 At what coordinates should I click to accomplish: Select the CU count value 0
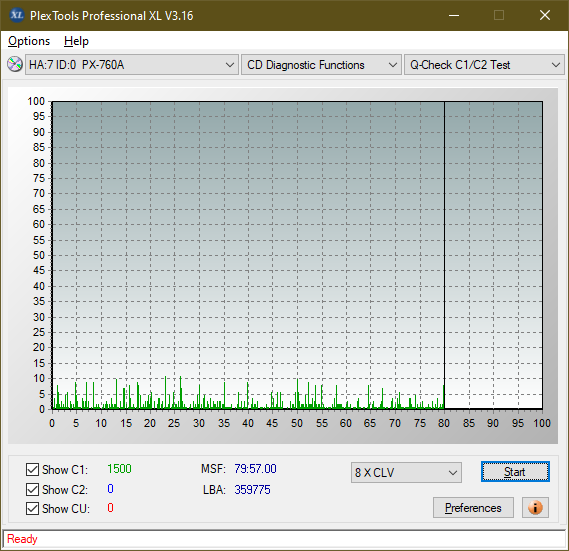(110, 507)
